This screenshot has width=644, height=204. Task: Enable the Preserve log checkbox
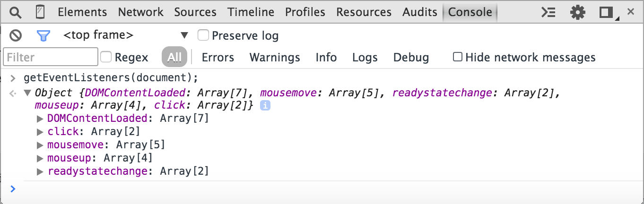(x=203, y=35)
